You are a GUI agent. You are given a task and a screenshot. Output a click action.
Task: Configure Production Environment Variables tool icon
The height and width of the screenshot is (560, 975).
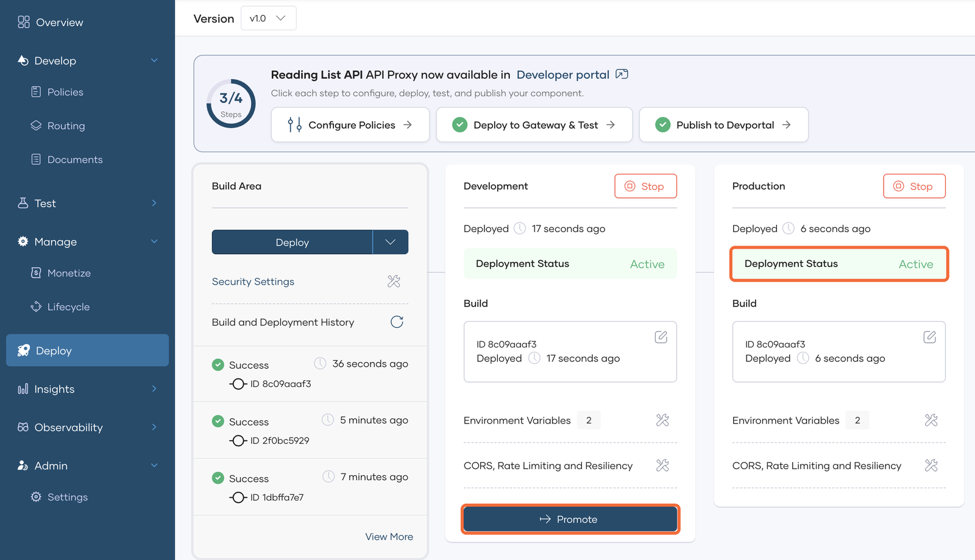(x=931, y=420)
